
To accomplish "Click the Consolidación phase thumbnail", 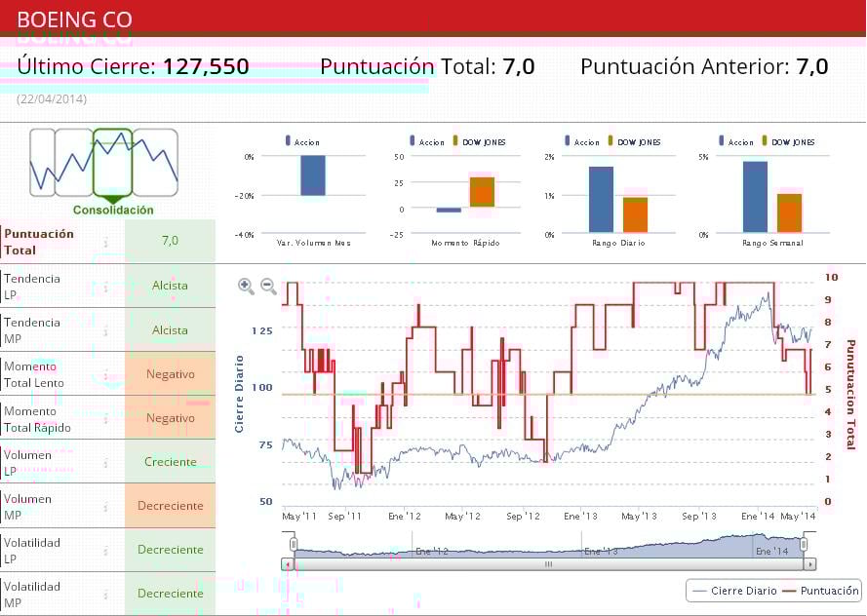I will pyautogui.click(x=113, y=164).
